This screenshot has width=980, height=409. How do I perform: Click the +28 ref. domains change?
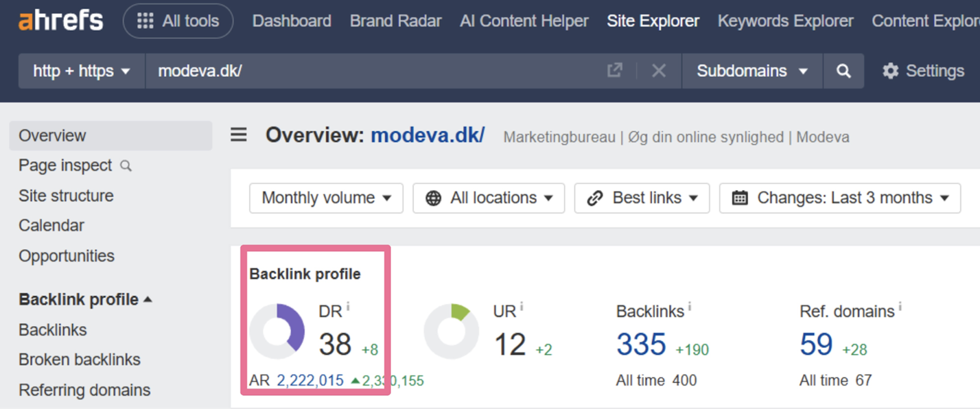[x=855, y=350]
